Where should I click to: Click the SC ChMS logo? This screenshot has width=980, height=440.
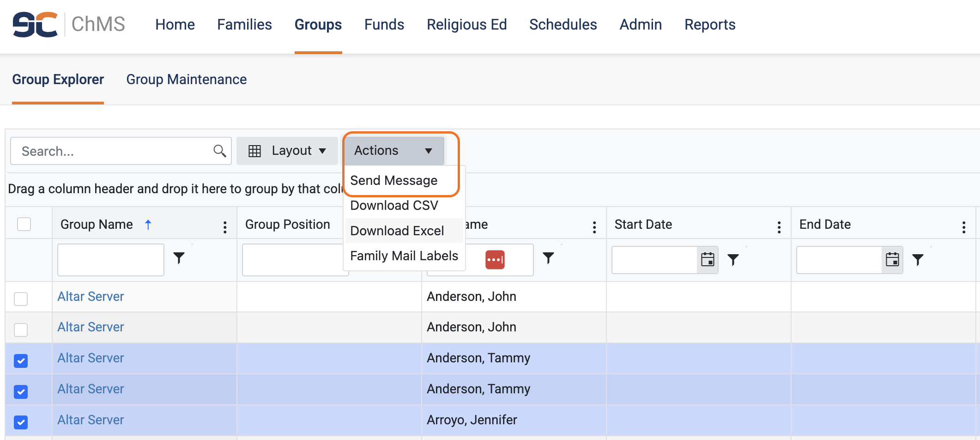coord(69,24)
